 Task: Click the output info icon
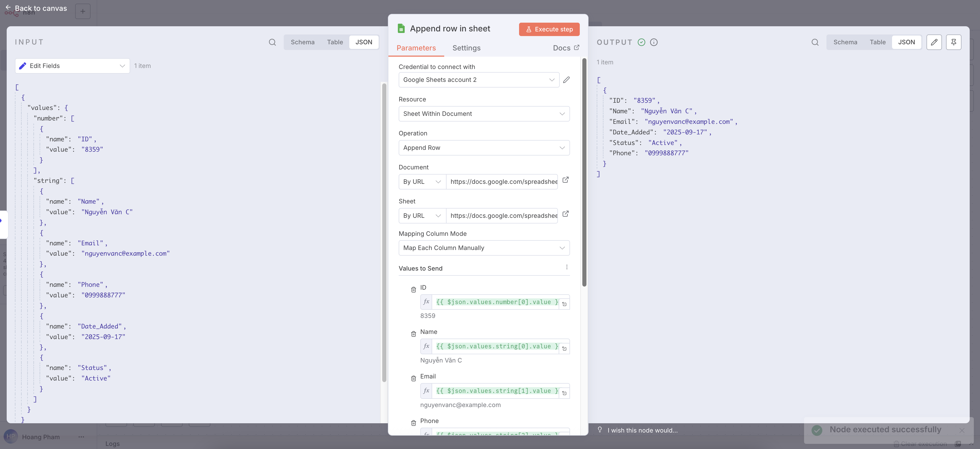click(654, 42)
